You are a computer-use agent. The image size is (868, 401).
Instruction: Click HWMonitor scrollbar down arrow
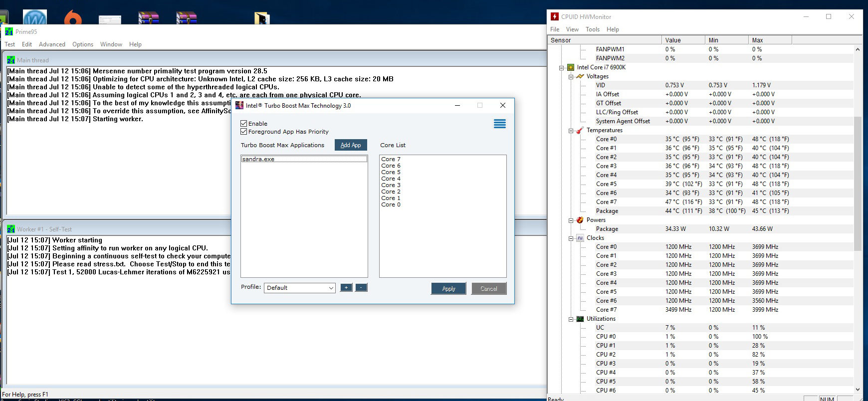tap(858, 389)
